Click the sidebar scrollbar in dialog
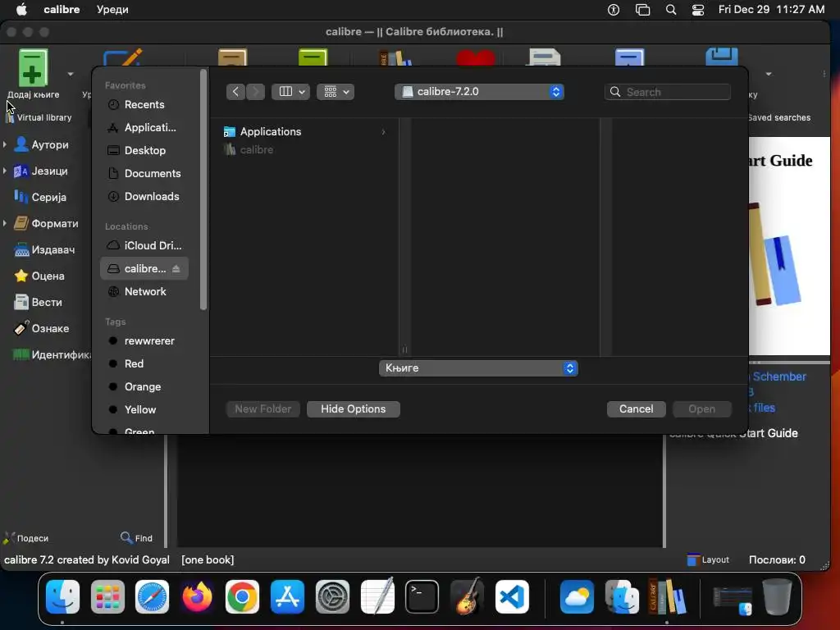Screen dimensions: 840x630 203,189
